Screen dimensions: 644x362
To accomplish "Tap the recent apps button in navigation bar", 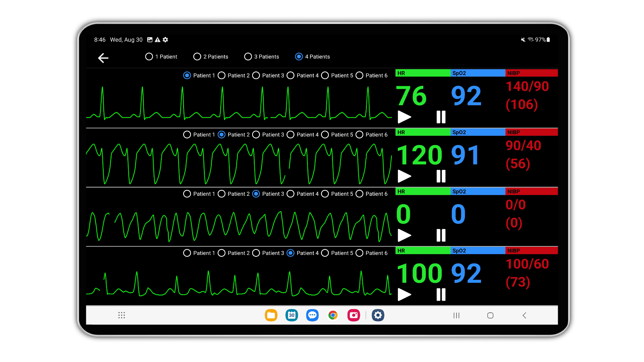I will (x=456, y=315).
